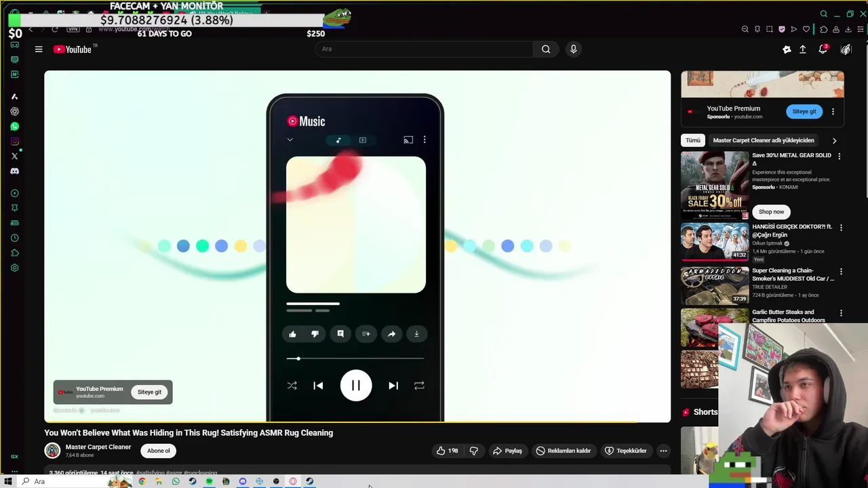
Task: Open Discord in the browser sidebar
Action: (15, 171)
